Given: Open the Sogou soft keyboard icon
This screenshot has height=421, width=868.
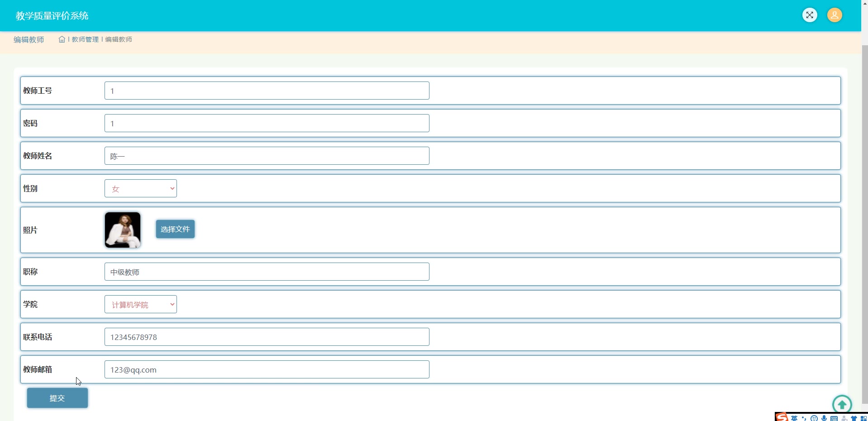Looking at the screenshot, I should 834,419.
